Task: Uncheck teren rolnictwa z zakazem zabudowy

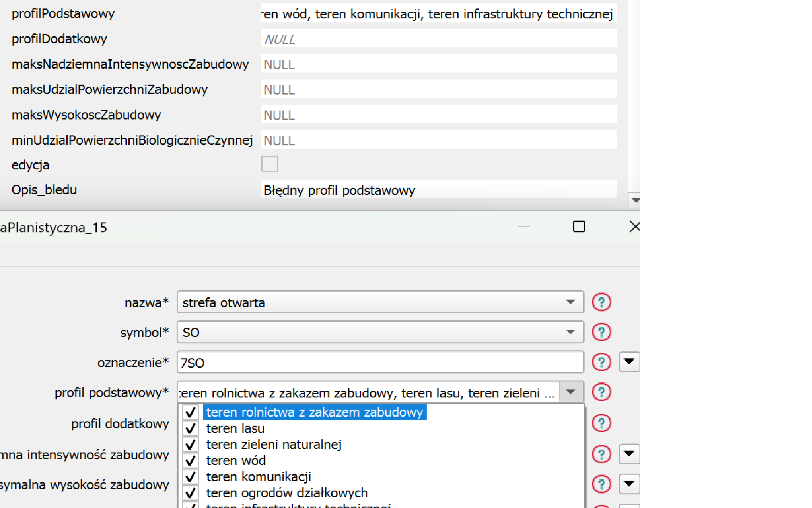Action: pos(190,413)
